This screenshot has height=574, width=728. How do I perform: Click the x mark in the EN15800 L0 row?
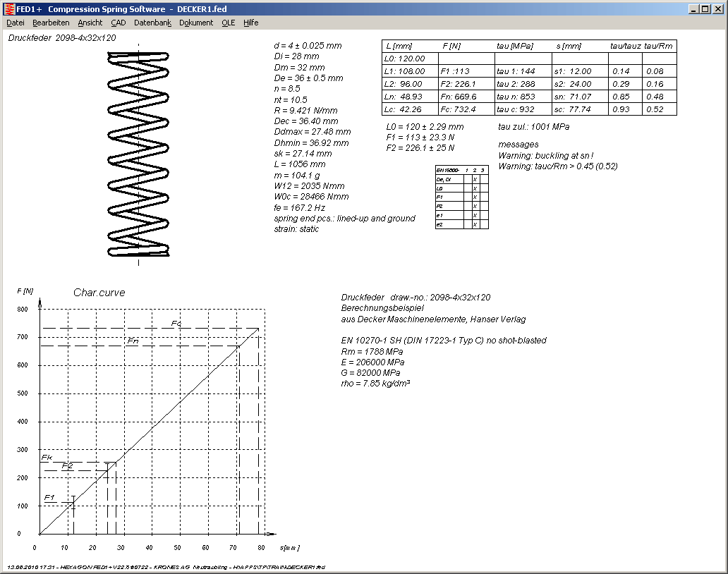point(475,189)
